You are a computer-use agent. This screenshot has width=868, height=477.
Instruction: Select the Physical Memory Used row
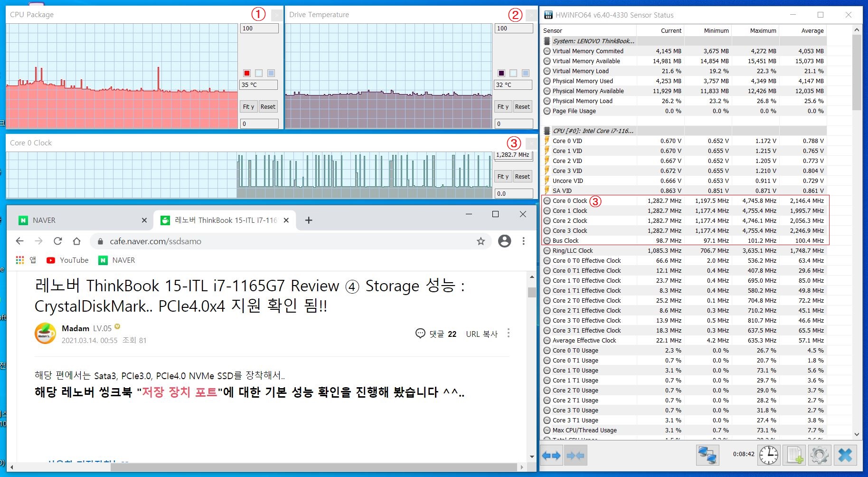pyautogui.click(x=684, y=81)
